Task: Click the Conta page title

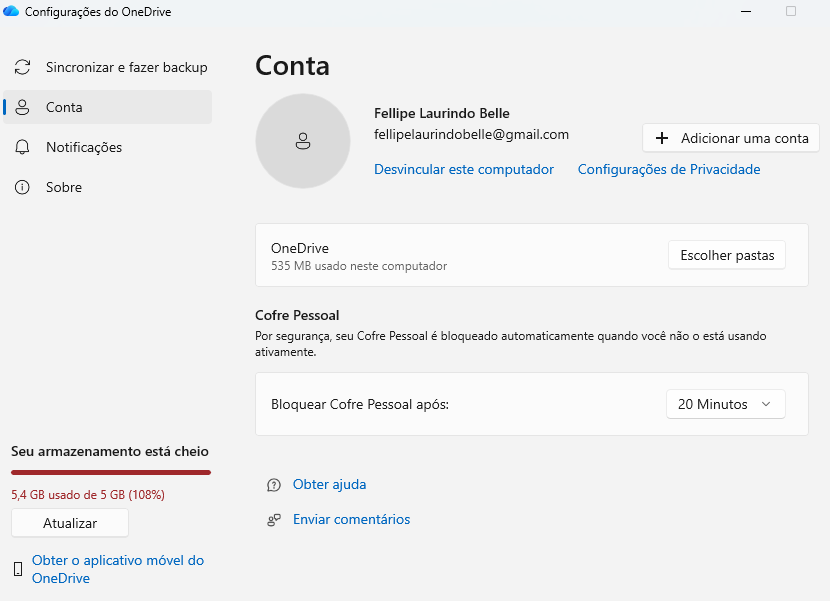Action: 292,66
